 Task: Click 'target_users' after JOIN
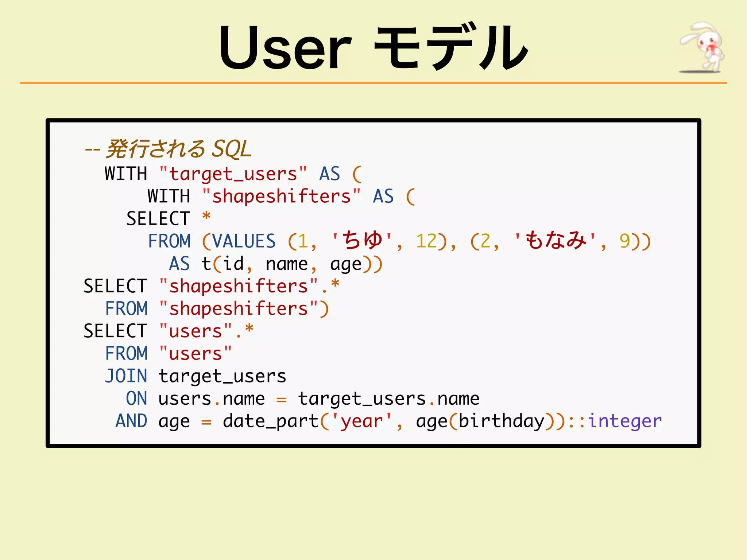[222, 377]
